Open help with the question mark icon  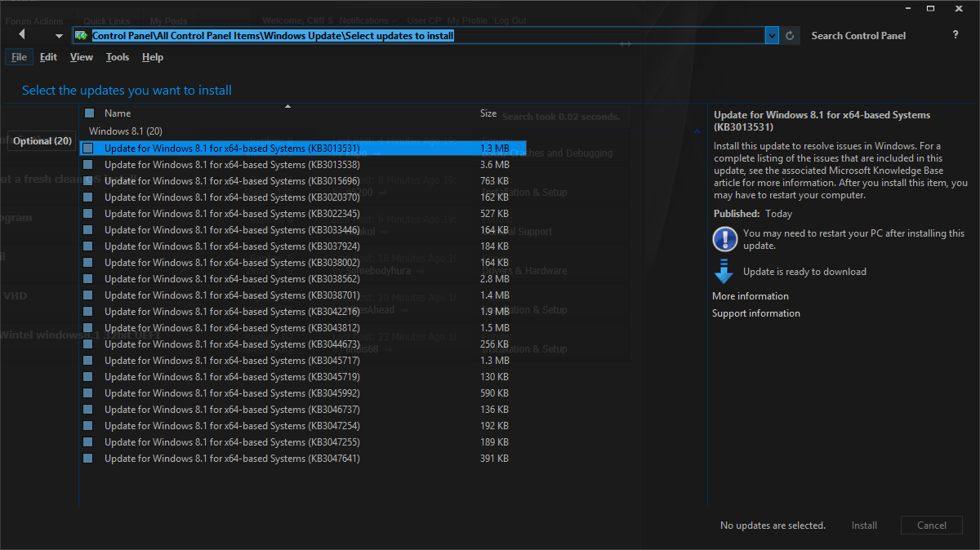955,35
